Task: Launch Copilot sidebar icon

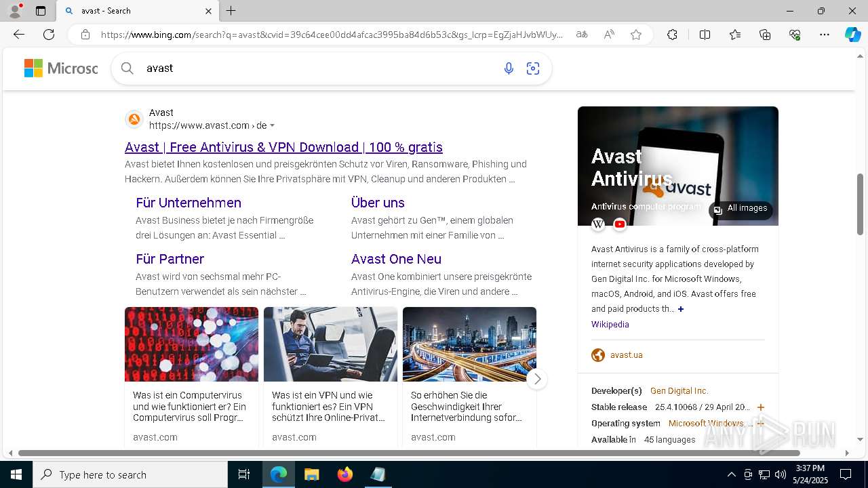Action: [852, 35]
